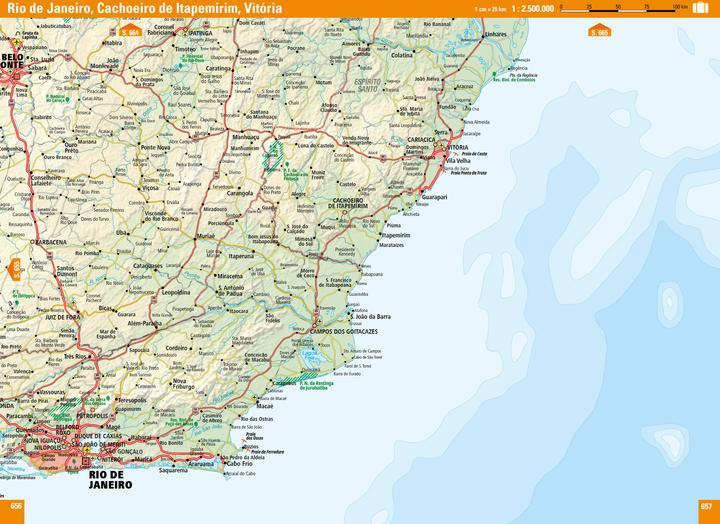Click the 1 : 2.500.000 scale text
Image resolution: width=720 pixels, height=524 pixels.
coord(531,9)
